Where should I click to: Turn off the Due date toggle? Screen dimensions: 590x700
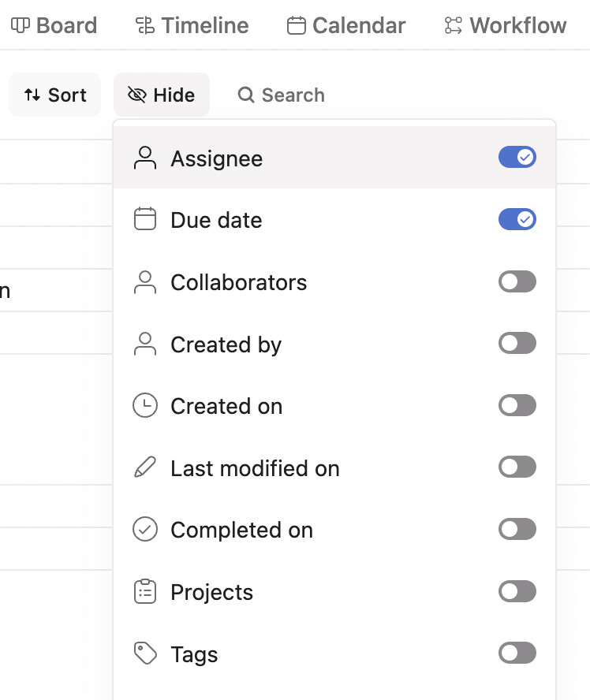coord(517,219)
